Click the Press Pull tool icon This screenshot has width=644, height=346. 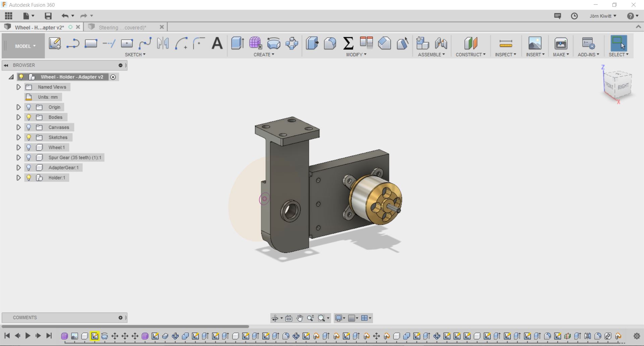[312, 43]
